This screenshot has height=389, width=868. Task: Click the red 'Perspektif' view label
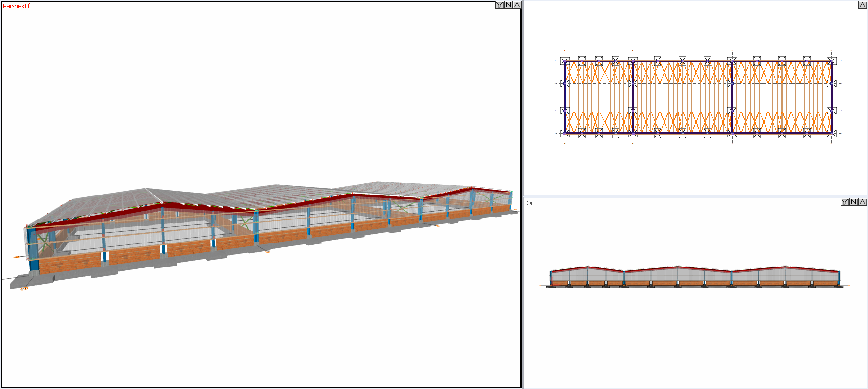pyautogui.click(x=16, y=6)
